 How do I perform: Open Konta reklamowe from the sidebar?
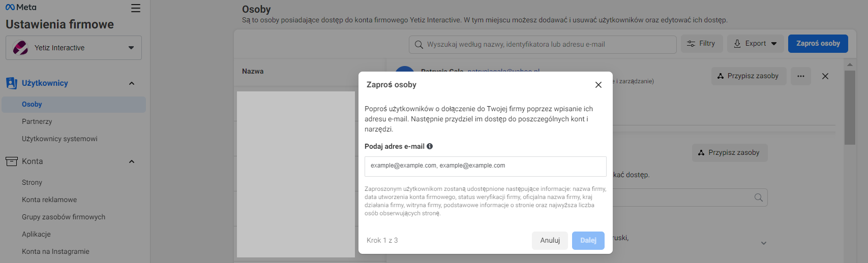pyautogui.click(x=49, y=200)
